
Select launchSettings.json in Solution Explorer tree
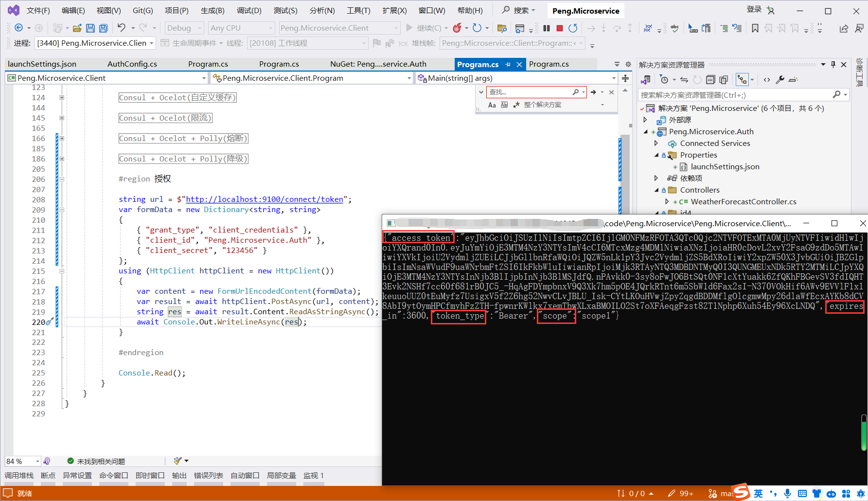click(725, 167)
